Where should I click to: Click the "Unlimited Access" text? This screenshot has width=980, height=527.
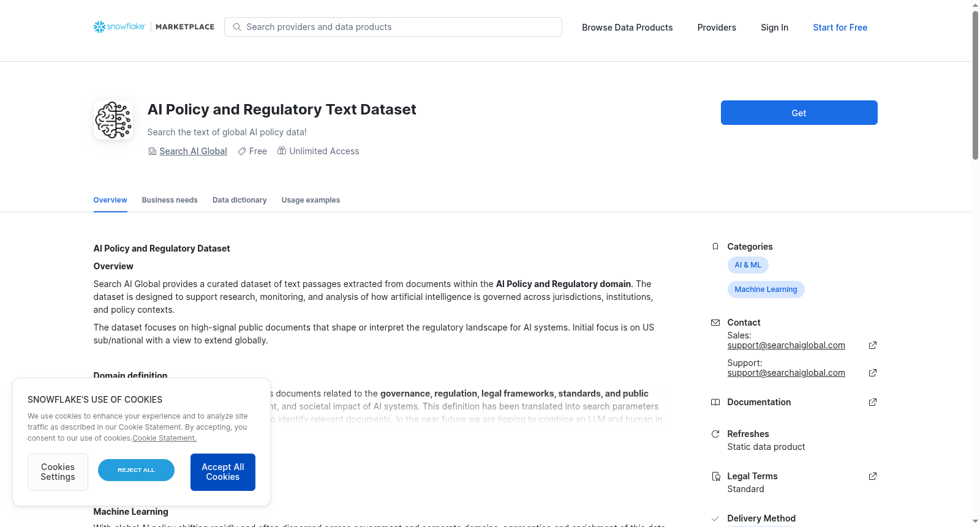click(x=324, y=151)
